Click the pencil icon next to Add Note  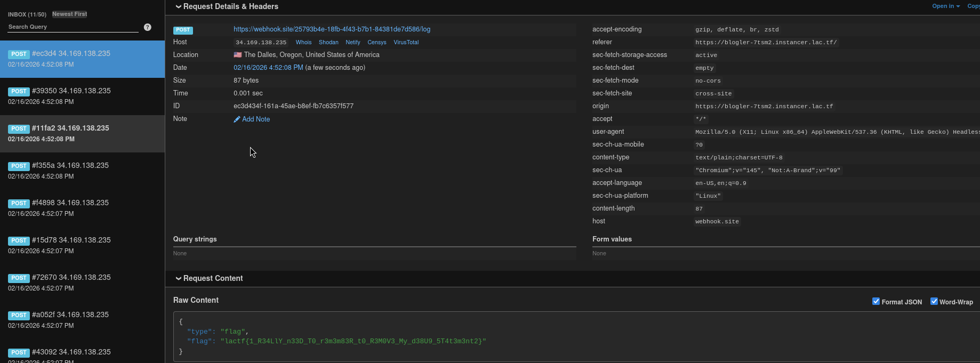coord(237,119)
